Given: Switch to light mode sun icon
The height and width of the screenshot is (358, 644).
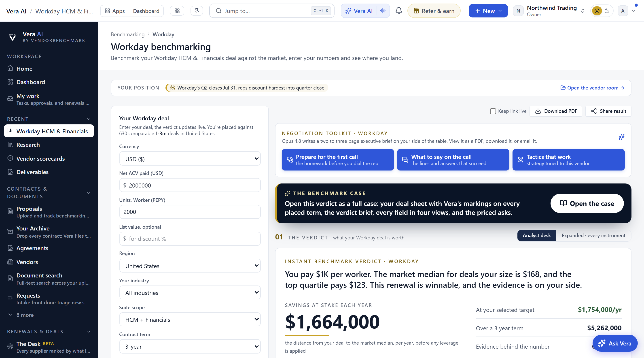Looking at the screenshot, I should (597, 11).
